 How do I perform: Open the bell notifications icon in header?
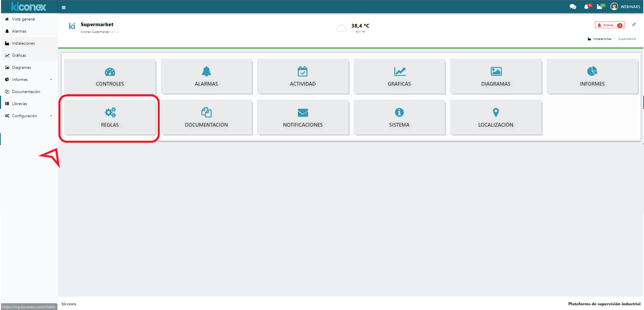[x=587, y=7]
